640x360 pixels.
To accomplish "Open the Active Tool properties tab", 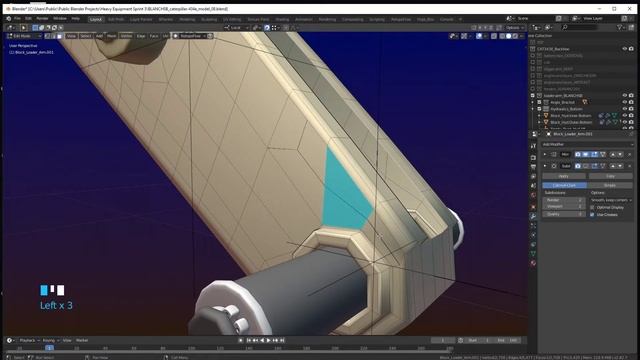I will tap(533, 146).
